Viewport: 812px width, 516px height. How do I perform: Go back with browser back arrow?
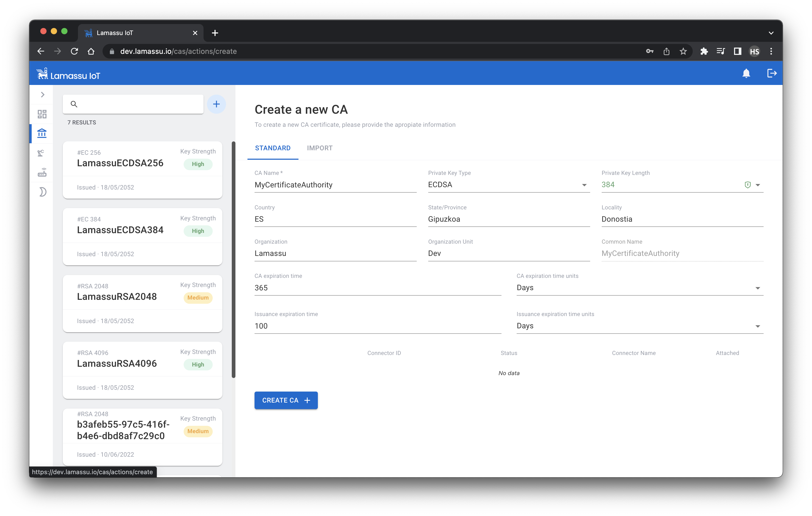click(x=41, y=51)
